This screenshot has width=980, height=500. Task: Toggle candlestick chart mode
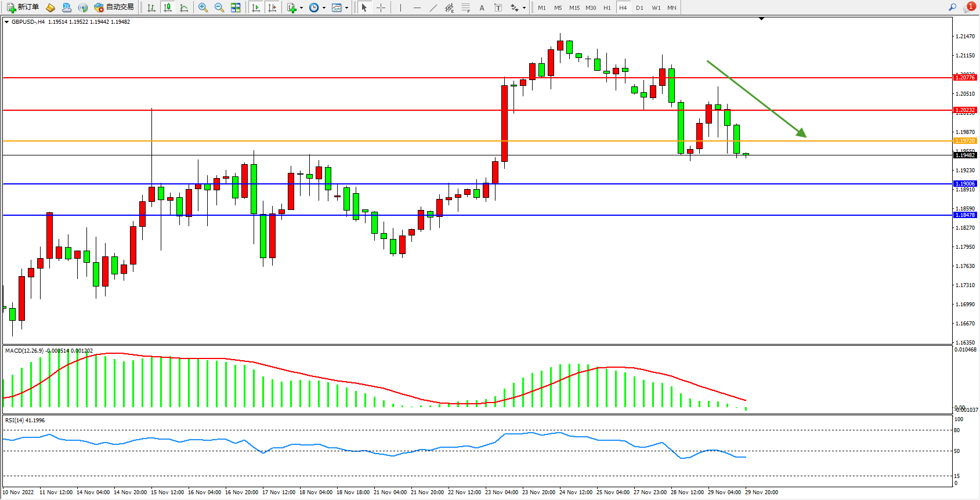(168, 8)
